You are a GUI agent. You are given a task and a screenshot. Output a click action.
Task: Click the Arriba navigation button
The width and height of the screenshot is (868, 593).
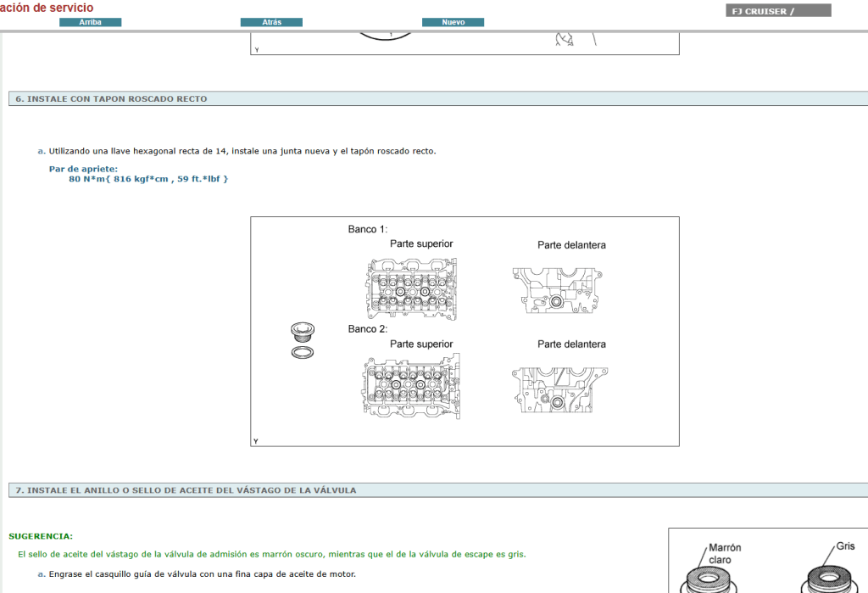pyautogui.click(x=91, y=22)
